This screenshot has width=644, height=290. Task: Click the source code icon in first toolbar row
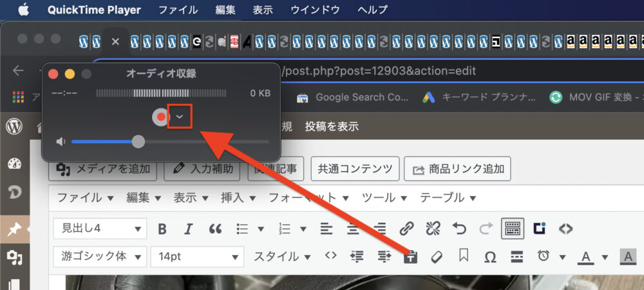coord(566,228)
